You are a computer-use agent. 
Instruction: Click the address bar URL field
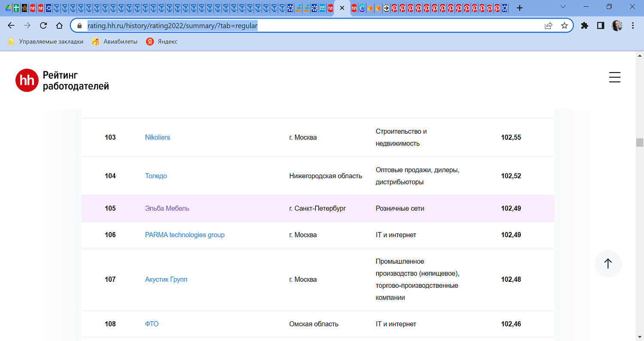[301, 26]
